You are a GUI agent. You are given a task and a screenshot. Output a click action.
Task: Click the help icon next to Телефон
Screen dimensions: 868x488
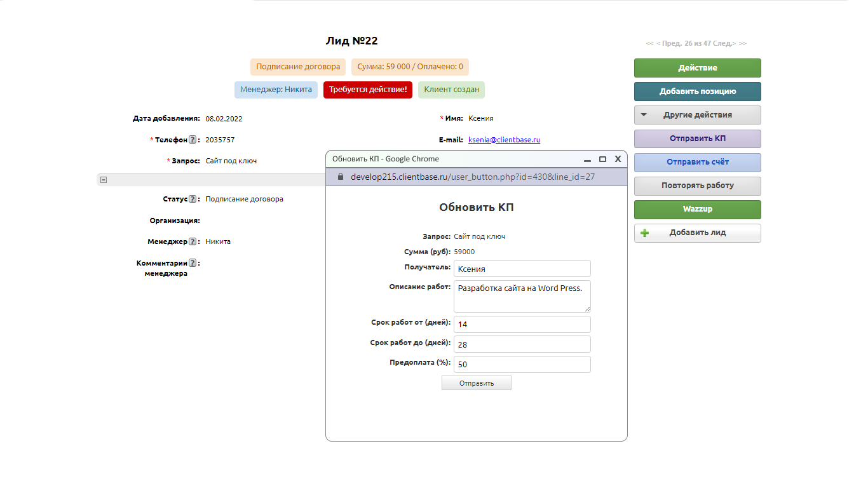tap(193, 140)
